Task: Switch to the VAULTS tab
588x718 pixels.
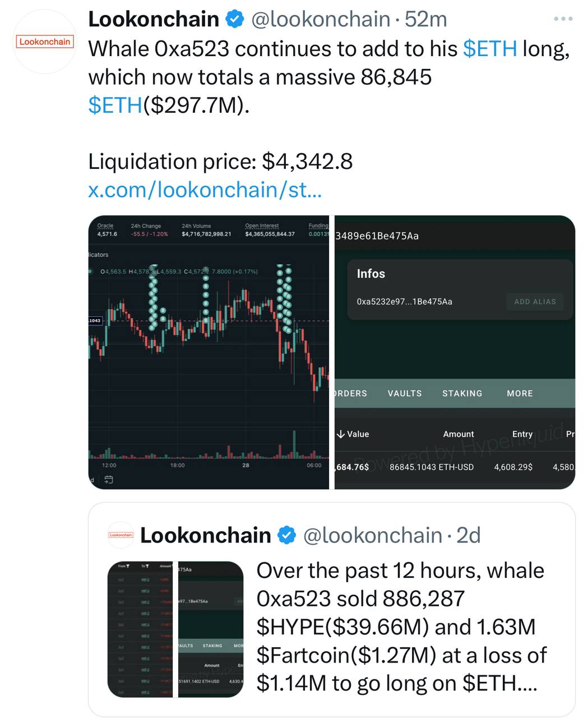Action: click(405, 393)
